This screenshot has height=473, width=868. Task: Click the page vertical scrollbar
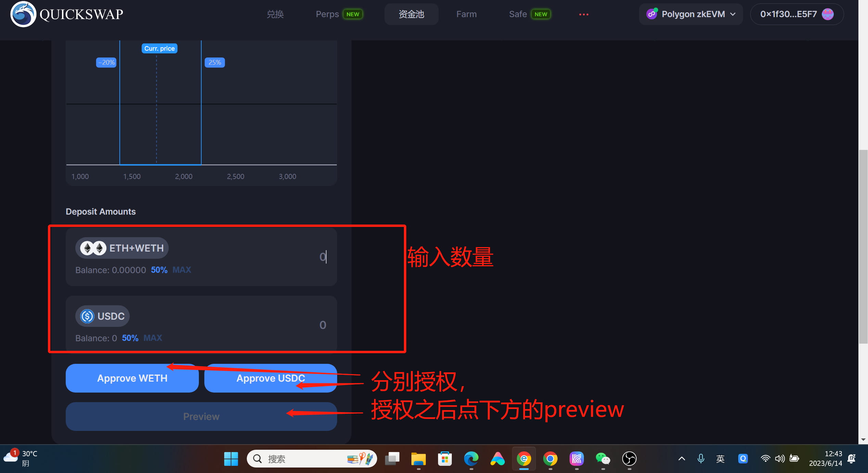[x=863, y=246]
